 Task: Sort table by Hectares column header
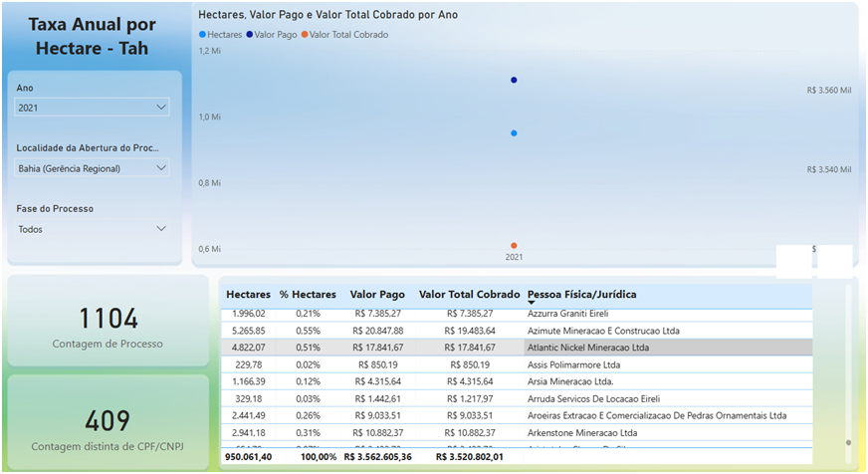248,295
